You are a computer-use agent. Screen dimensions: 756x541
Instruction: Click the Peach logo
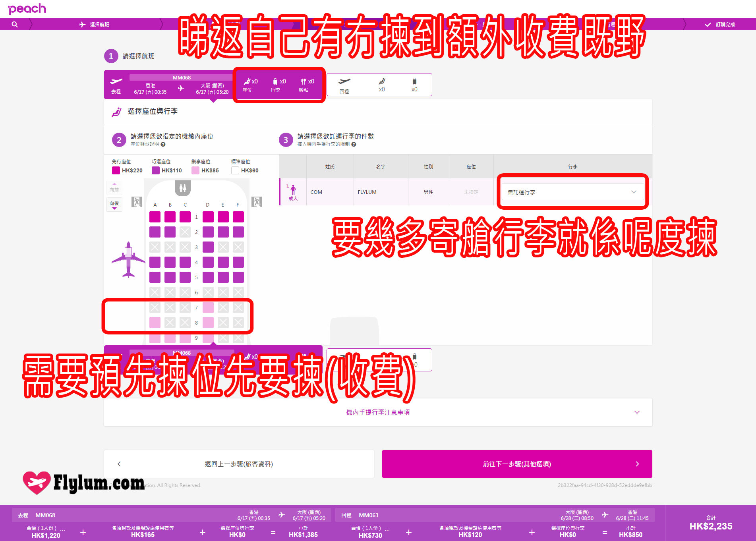[27, 9]
